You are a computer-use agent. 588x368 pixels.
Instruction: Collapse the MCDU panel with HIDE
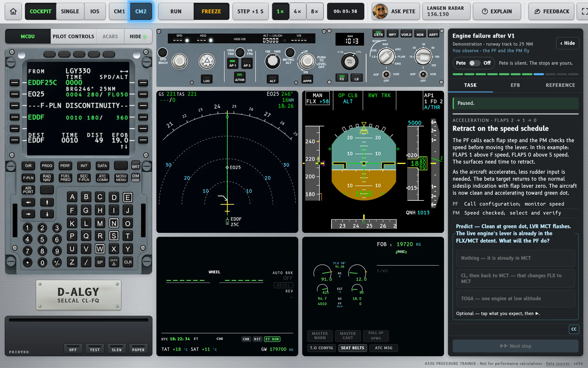(138, 36)
